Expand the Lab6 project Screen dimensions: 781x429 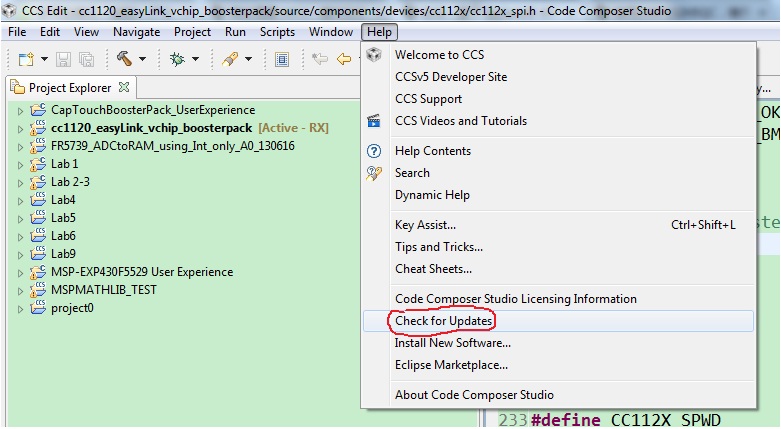[20, 237]
